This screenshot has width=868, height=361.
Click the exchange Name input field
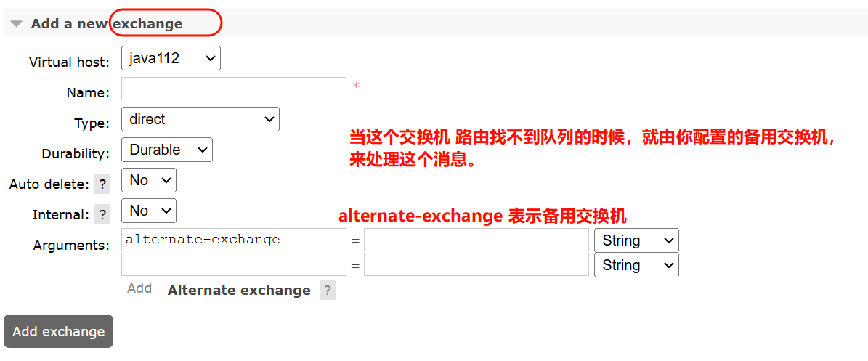(x=233, y=89)
